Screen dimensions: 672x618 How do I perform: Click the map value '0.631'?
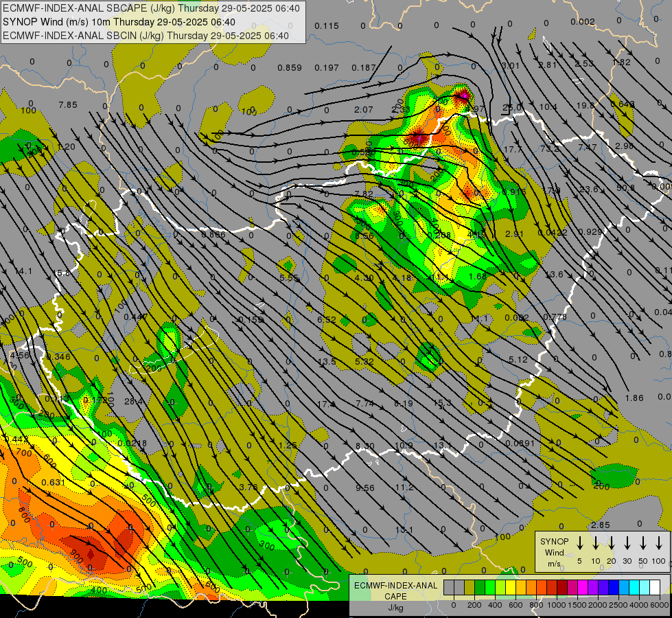point(53,483)
